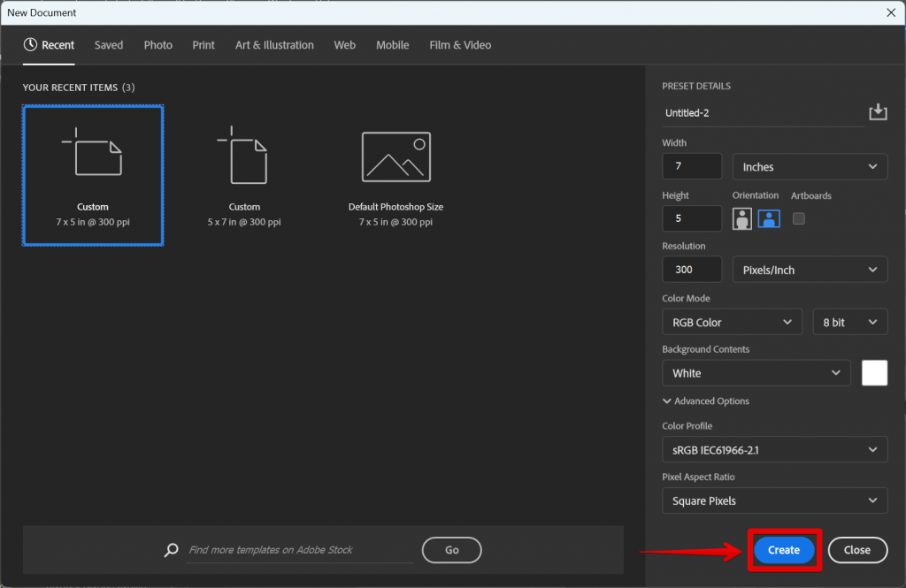Select the portrait Orientation icon
This screenshot has width=906, height=588.
[x=741, y=218]
